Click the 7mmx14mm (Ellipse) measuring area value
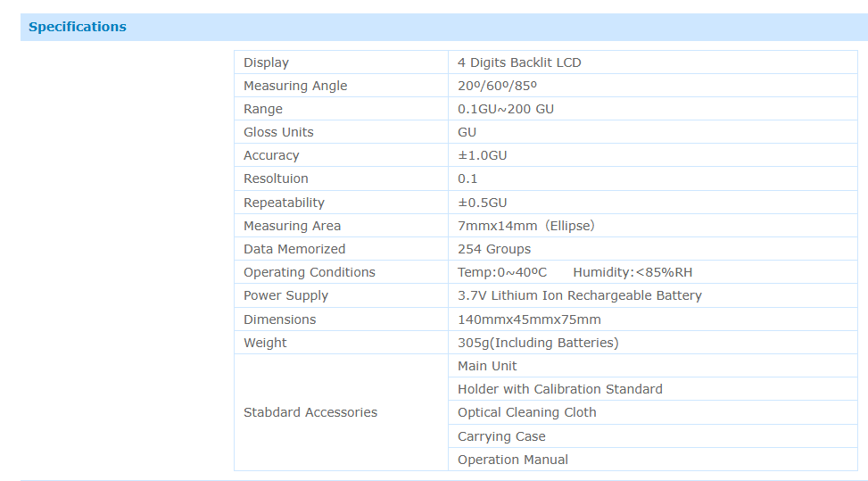This screenshot has width=868, height=481. [x=525, y=226]
